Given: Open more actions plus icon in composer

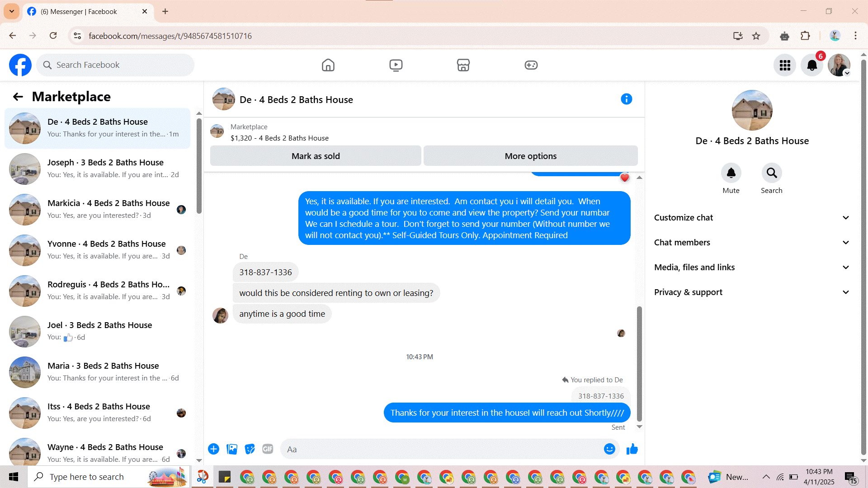Looking at the screenshot, I should point(214,449).
